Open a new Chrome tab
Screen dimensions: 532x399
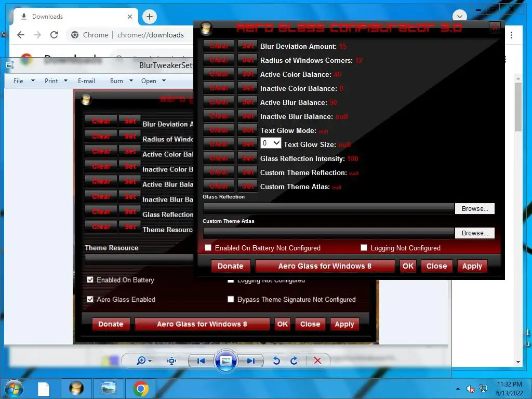coord(150,16)
